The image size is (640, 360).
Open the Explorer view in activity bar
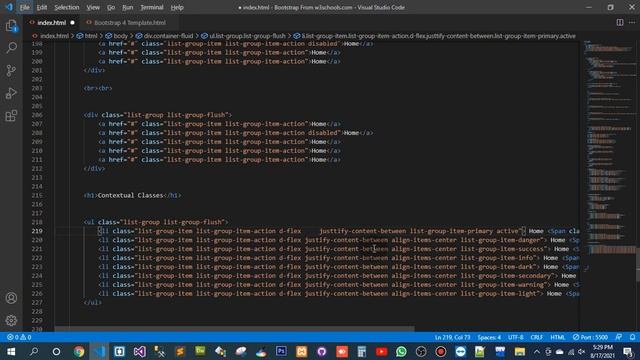click(11, 26)
